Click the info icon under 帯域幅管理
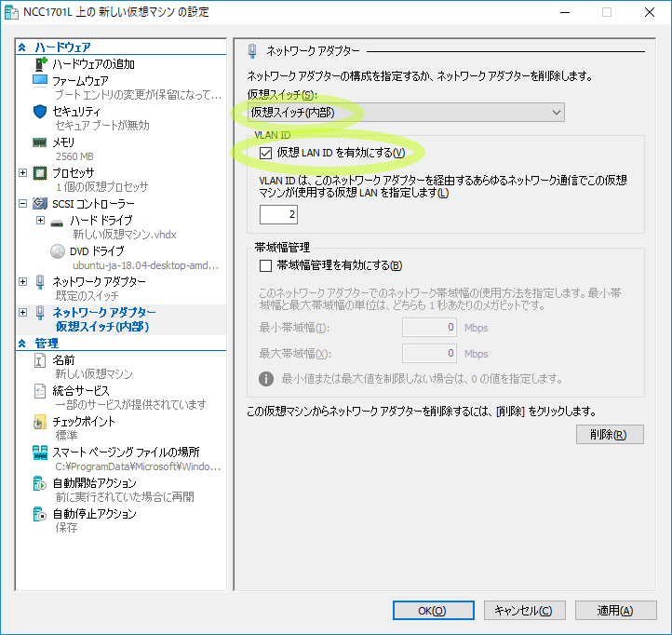The height and width of the screenshot is (635, 672). pyautogui.click(x=266, y=379)
